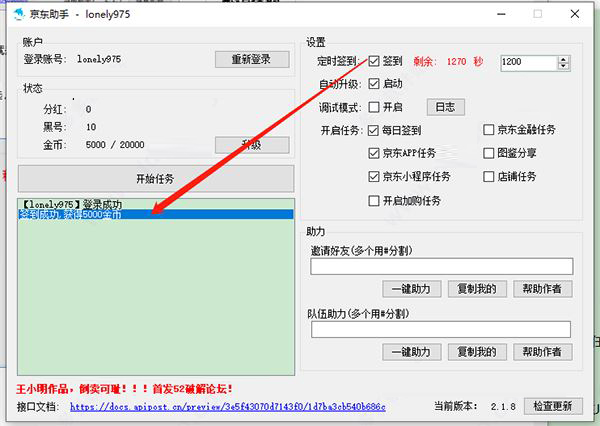600x426 pixels.
Task: Enable the 店铺任务 checkbox
Action: click(489, 176)
